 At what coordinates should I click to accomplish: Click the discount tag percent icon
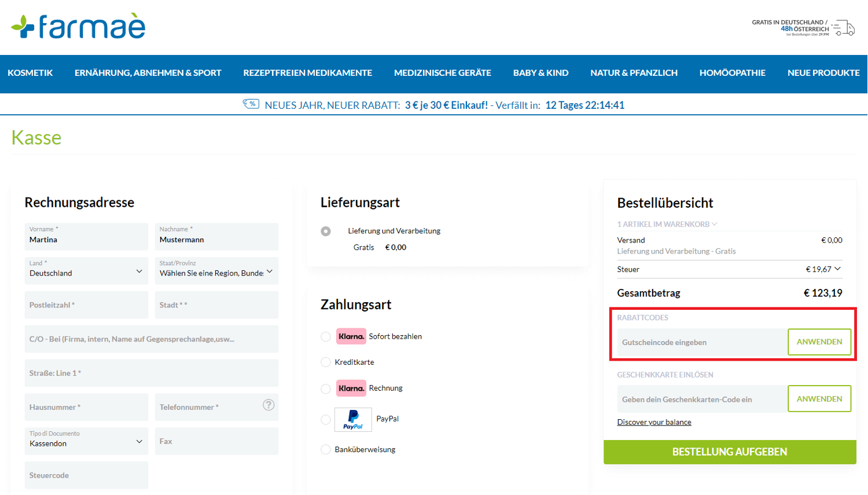click(x=251, y=104)
